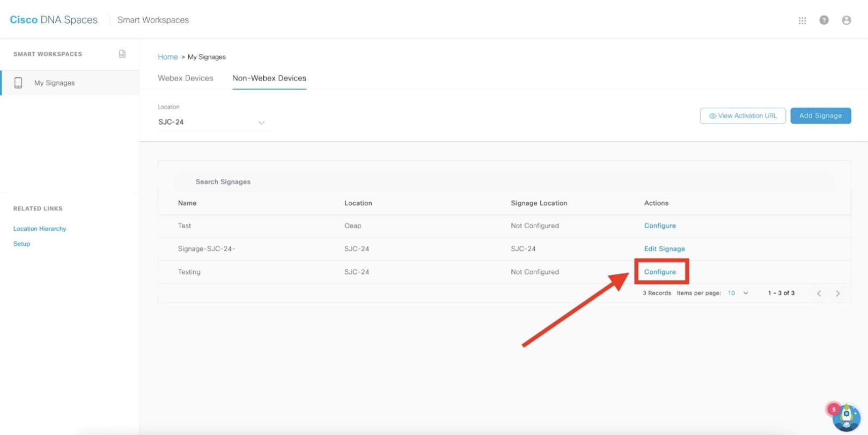Click Configure for the Testing signage
Screen dimensions: 868x435
click(x=660, y=272)
